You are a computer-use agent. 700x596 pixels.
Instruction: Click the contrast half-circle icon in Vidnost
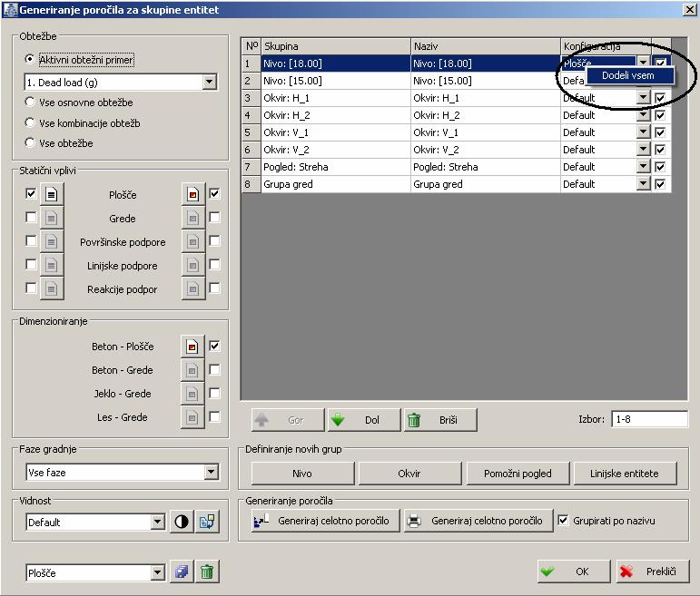[x=182, y=522]
